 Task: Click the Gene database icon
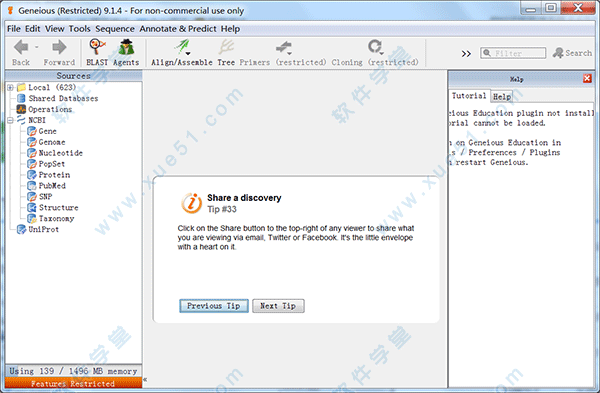pos(32,131)
